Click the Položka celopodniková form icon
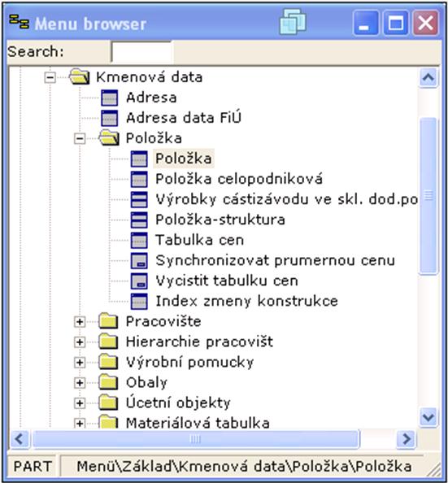Viewport: 448px width, 483px height. tap(139, 179)
